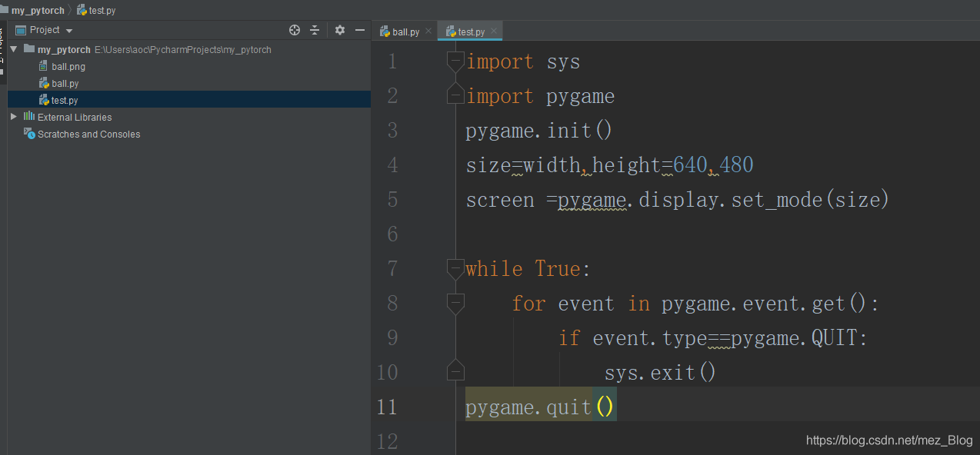The height and width of the screenshot is (455, 980).
Task: Fold the while True block
Action: point(455,268)
